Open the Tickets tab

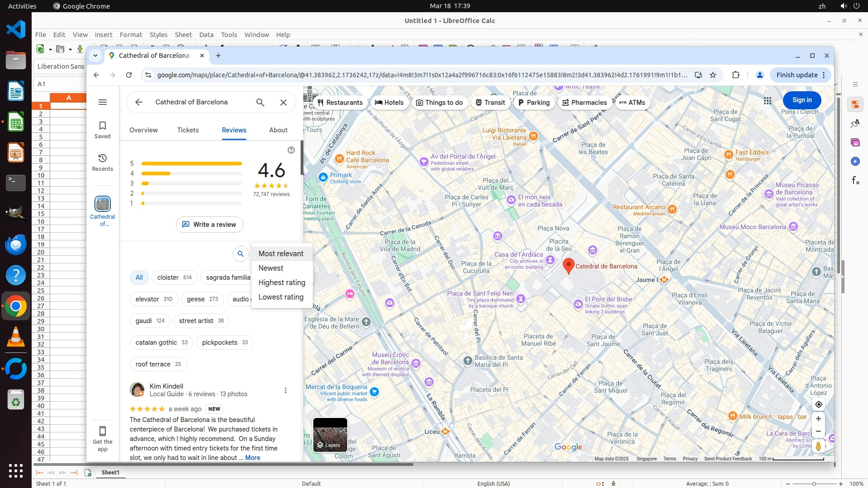point(188,130)
